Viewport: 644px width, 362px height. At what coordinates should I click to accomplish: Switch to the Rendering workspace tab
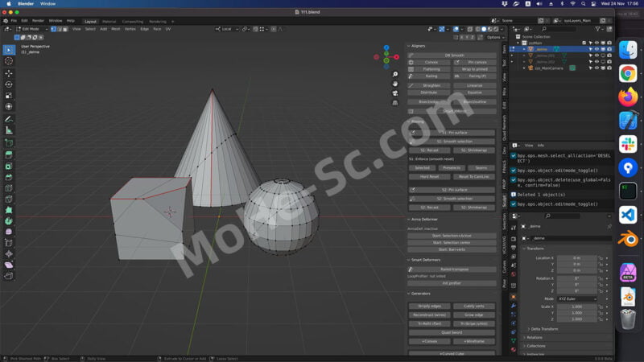pos(158,22)
